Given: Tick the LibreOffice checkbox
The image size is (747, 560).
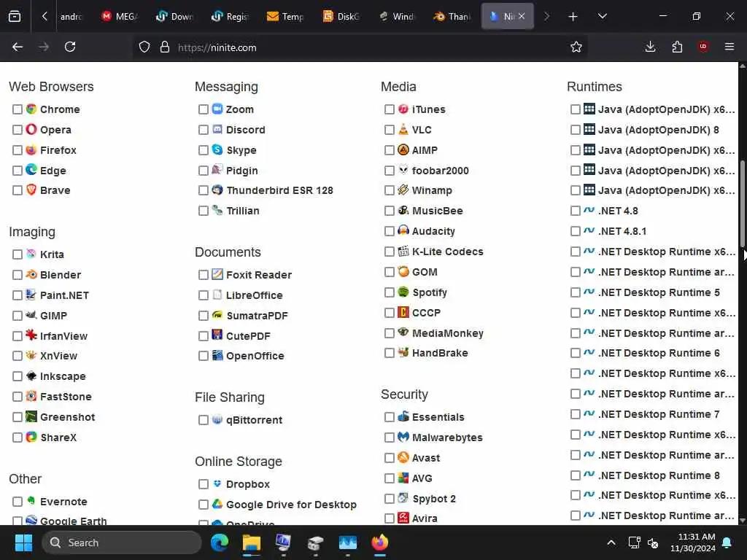Looking at the screenshot, I should pos(204,295).
